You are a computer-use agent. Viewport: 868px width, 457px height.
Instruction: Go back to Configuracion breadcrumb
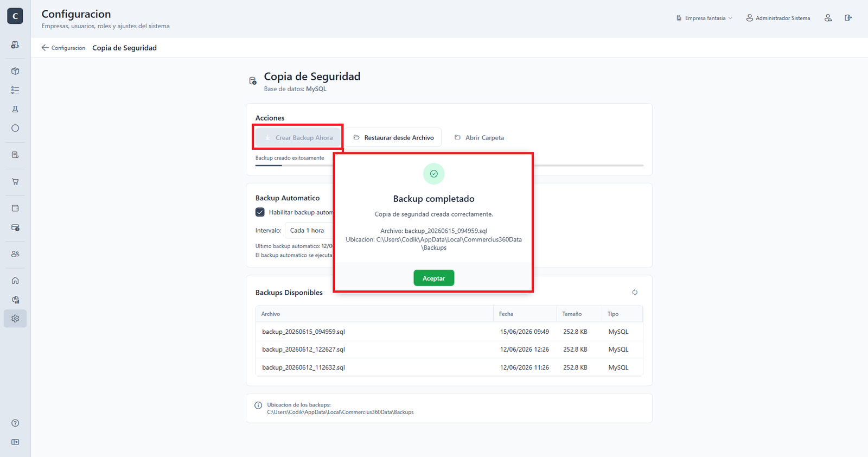coord(63,48)
